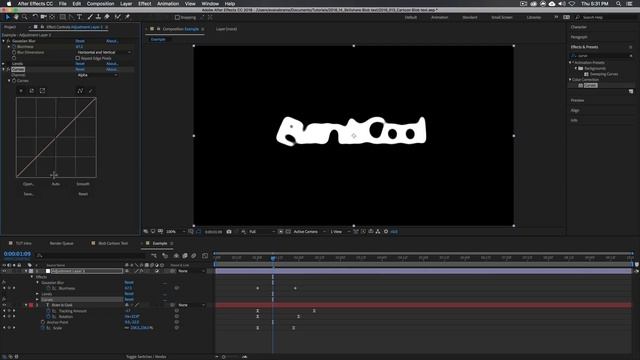Click Toggle Switches / Modes button

[x=146, y=357]
